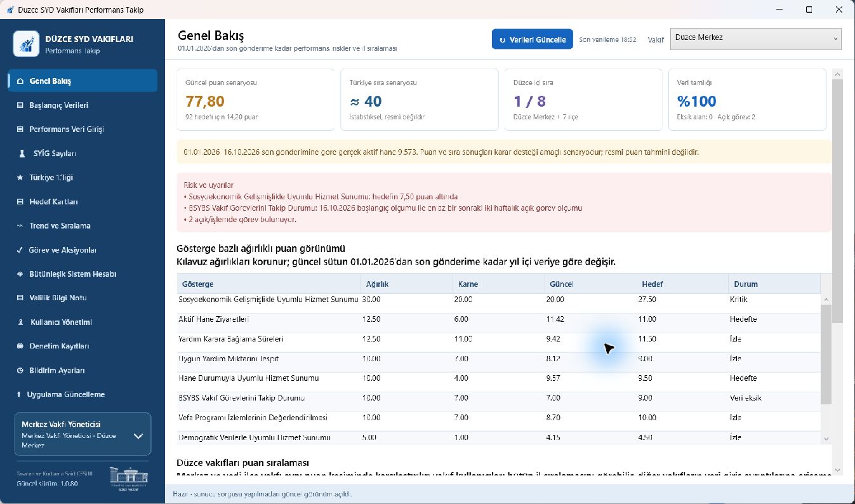855x504 pixels.
Task: Click the Veri eksik status cell
Action: (x=746, y=398)
